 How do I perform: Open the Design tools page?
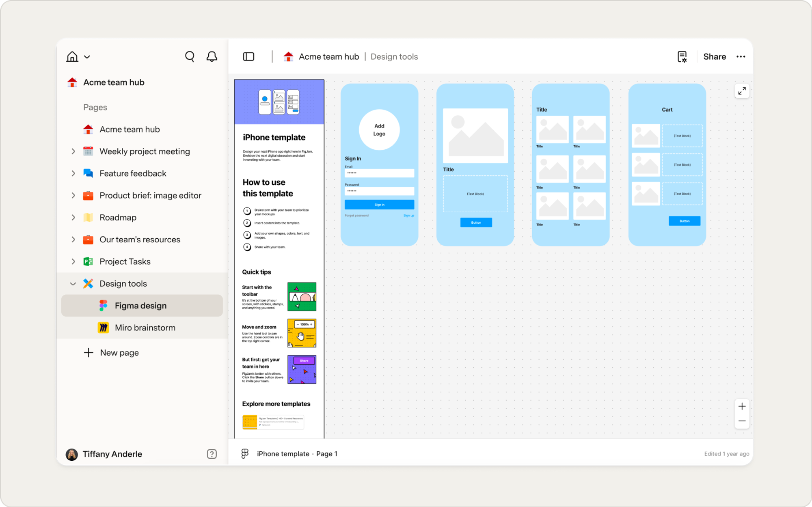click(123, 284)
